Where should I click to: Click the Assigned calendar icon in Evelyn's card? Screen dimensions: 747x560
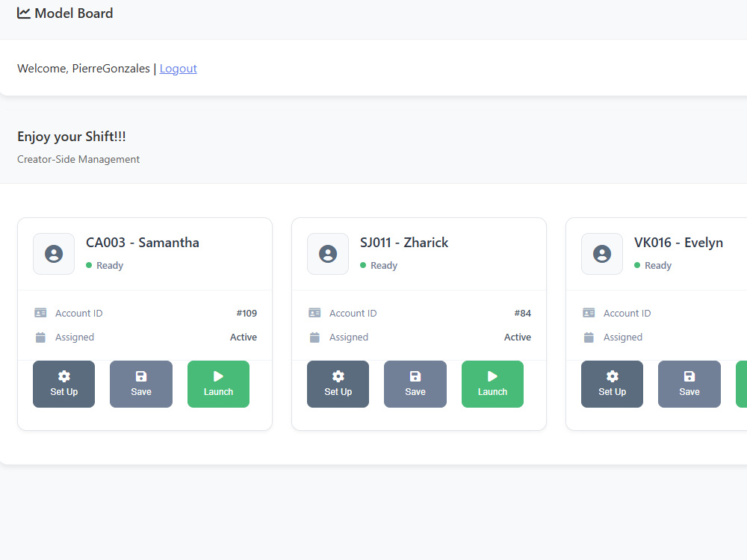[589, 337]
